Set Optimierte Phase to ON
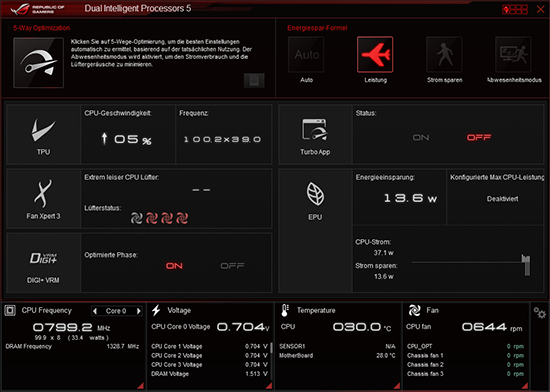Image resolution: width=550 pixels, height=392 pixels. tap(174, 266)
